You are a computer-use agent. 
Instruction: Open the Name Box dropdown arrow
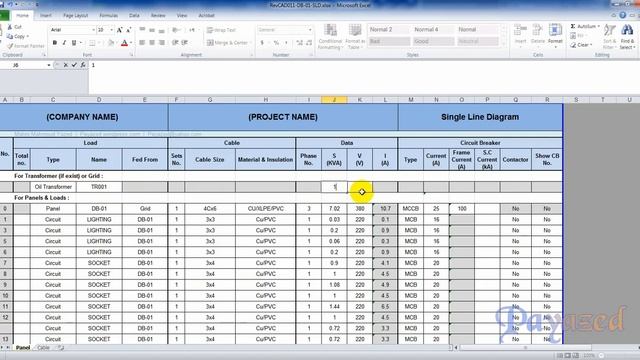point(49,65)
